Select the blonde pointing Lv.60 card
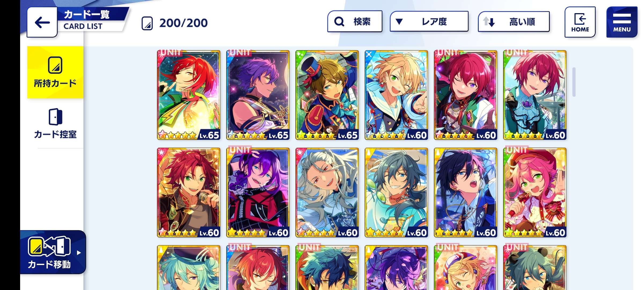 point(396,95)
